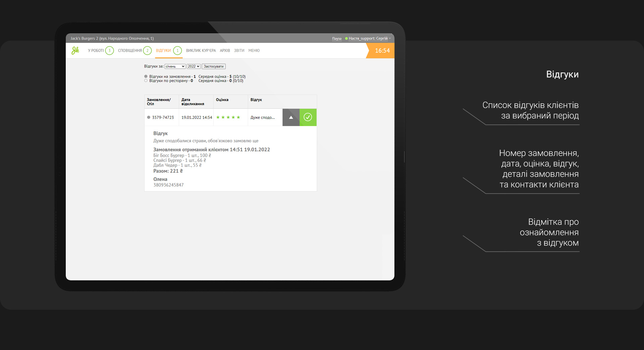Click the truncated review text Дуже сподо...
This screenshot has width=644, height=350.
pos(263,117)
